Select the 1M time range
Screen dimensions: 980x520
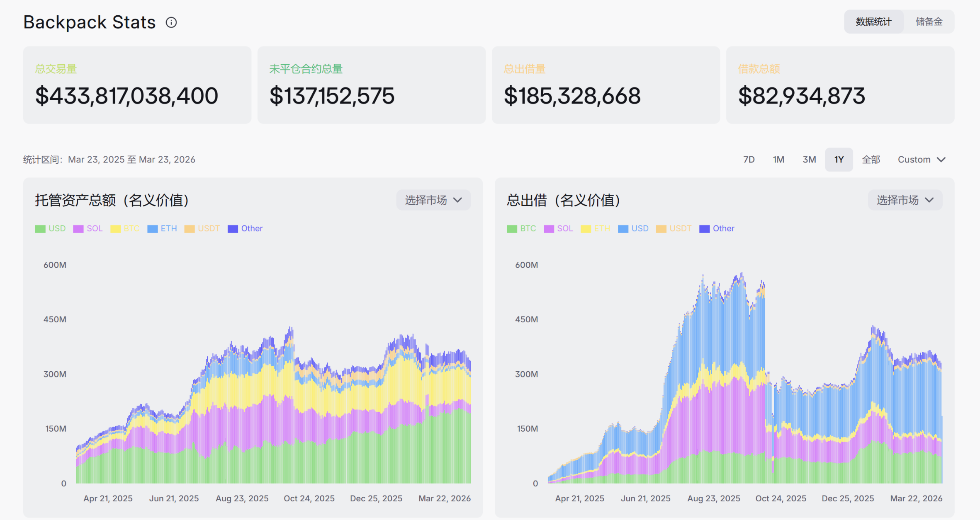(778, 159)
